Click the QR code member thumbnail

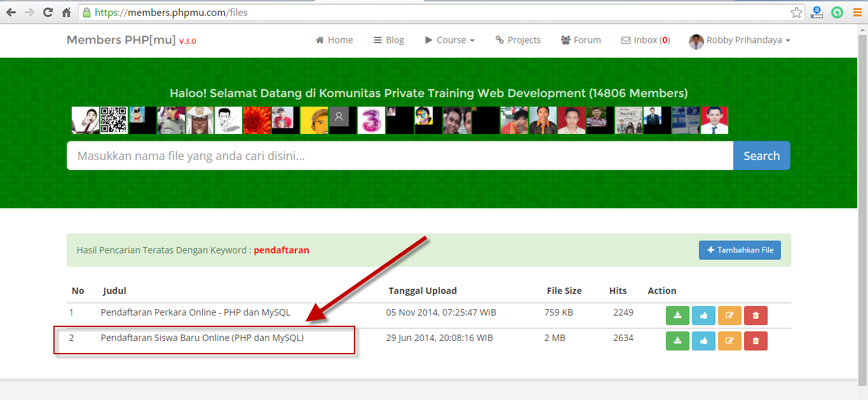tap(114, 120)
